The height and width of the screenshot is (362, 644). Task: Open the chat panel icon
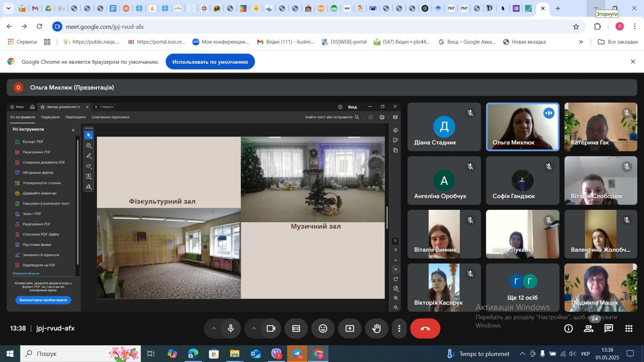pyautogui.click(x=609, y=328)
